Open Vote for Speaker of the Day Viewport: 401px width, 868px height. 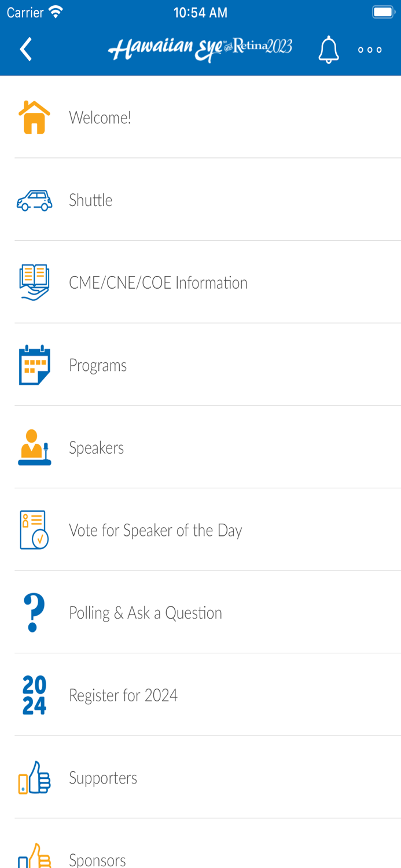[x=155, y=530]
